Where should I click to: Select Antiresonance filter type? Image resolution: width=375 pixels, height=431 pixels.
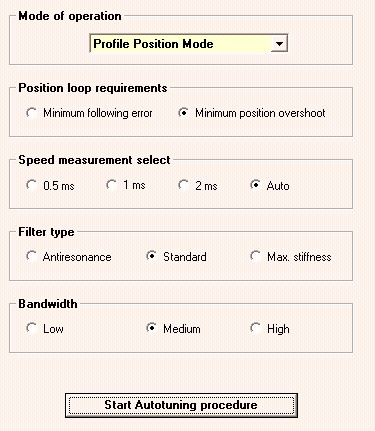coord(32,256)
